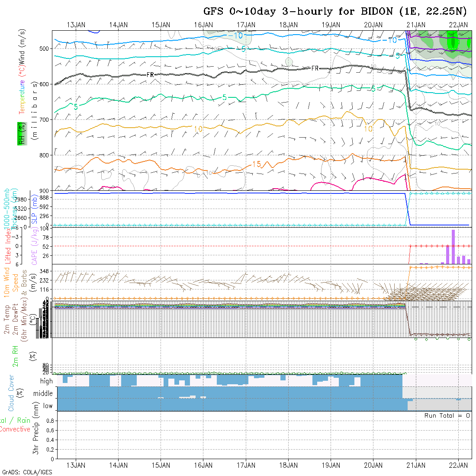Viewport: 476px width, 476px height.
Task: Click the chart title mentioning BIDON
Action: (x=336, y=11)
